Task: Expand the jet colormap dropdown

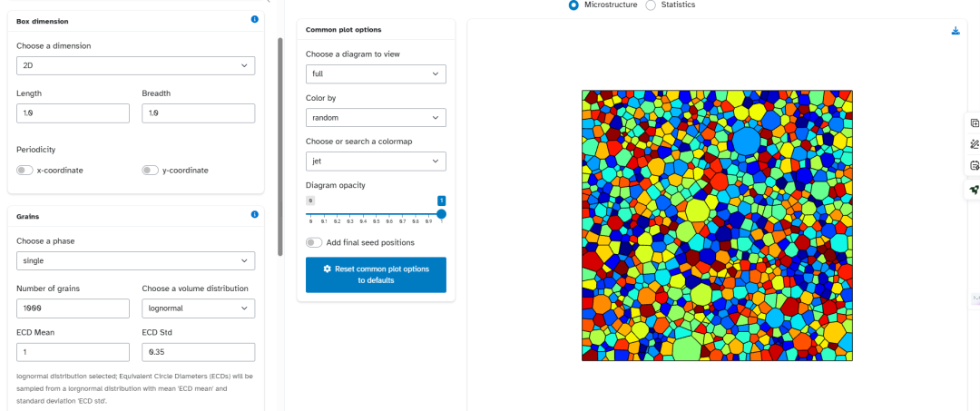Action: 376,161
